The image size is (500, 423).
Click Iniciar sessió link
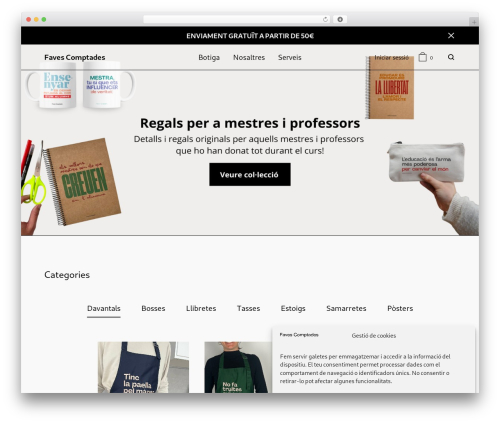pyautogui.click(x=391, y=57)
